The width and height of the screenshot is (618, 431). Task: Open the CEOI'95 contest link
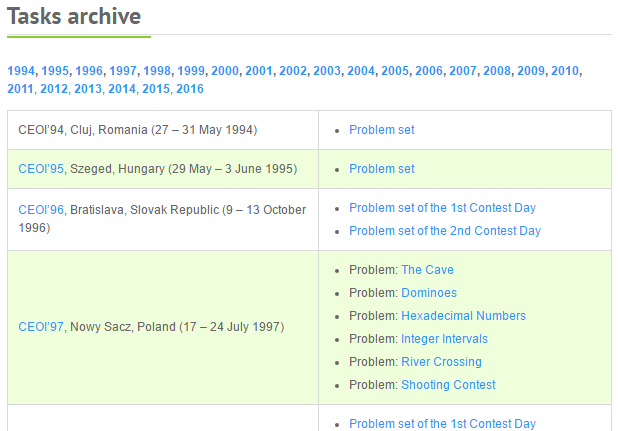click(x=41, y=169)
